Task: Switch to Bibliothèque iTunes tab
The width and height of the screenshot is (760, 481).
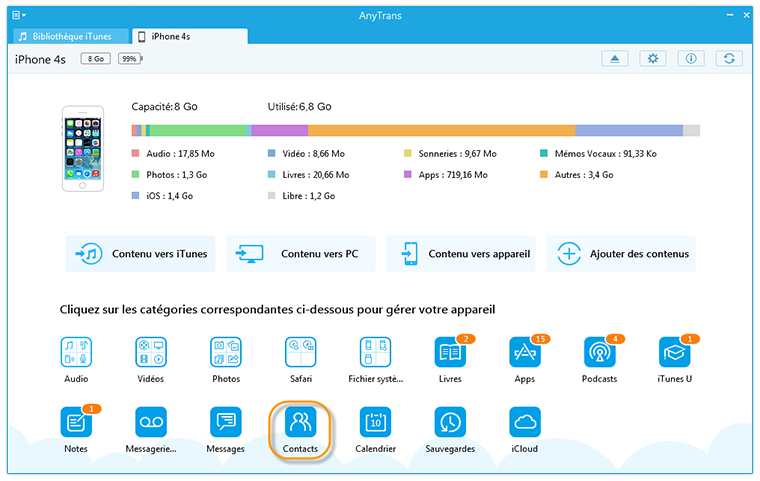Action: pos(71,36)
